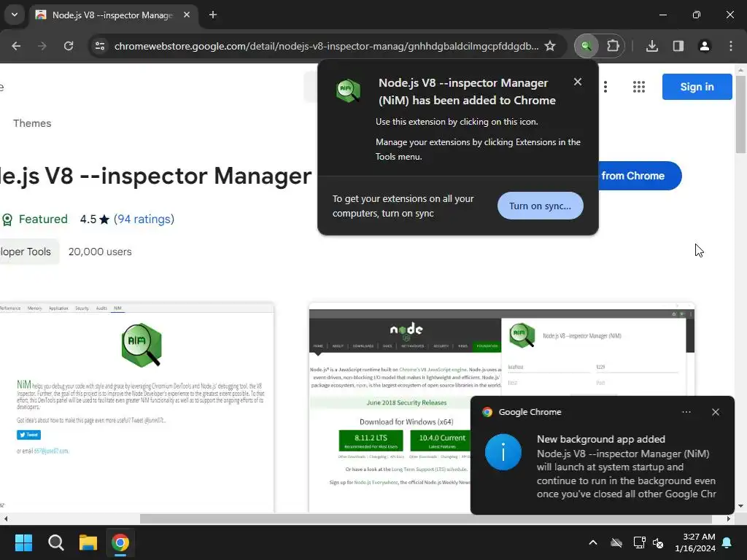Image resolution: width=747 pixels, height=560 pixels.
Task: Open the 94 ratings link
Action: coord(144,219)
